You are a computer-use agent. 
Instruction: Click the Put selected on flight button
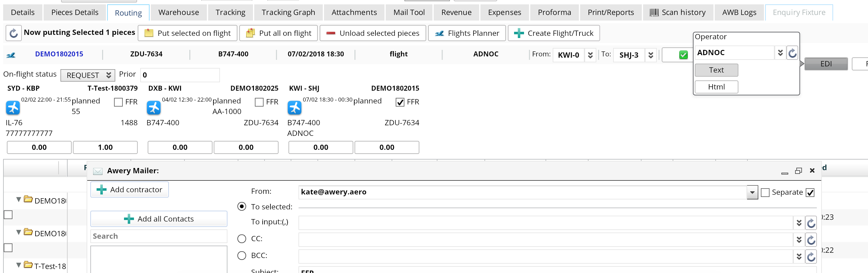click(187, 33)
